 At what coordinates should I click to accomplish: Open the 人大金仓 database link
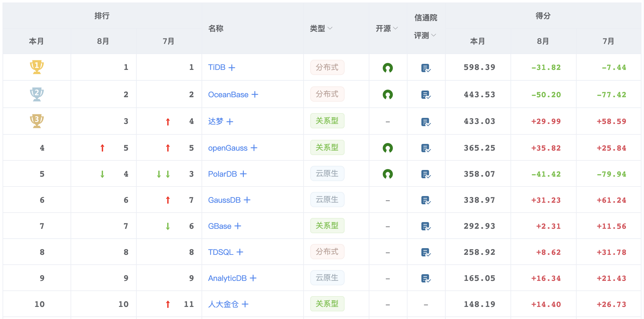click(223, 304)
